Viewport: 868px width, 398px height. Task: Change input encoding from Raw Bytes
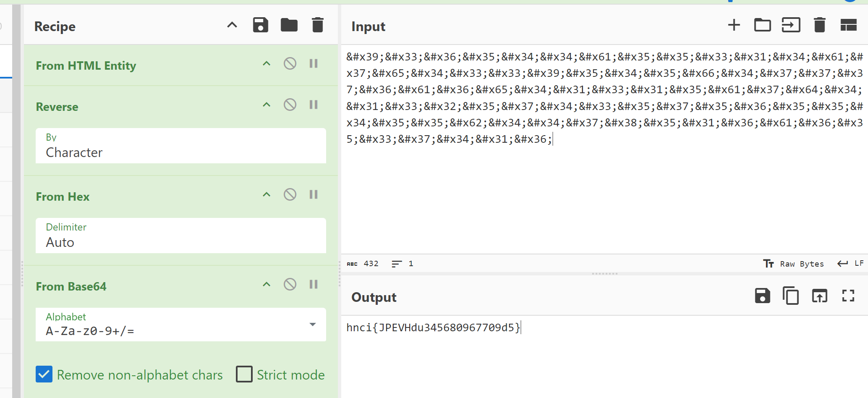coord(793,264)
